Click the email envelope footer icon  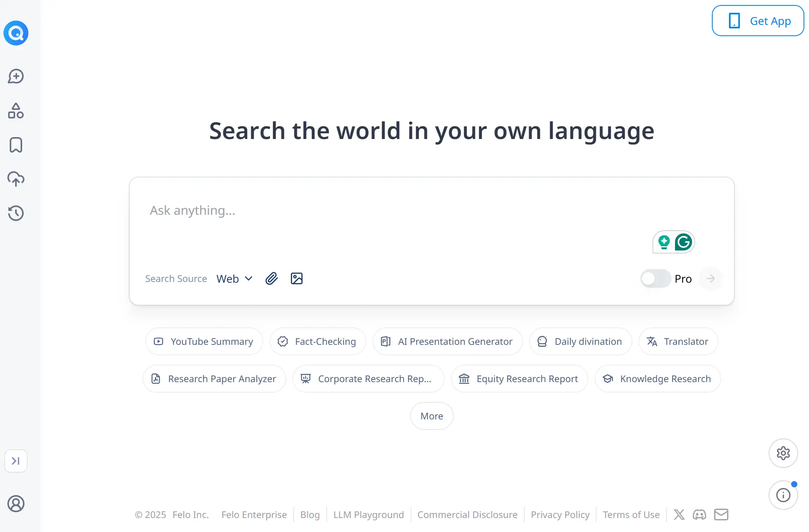click(x=721, y=515)
